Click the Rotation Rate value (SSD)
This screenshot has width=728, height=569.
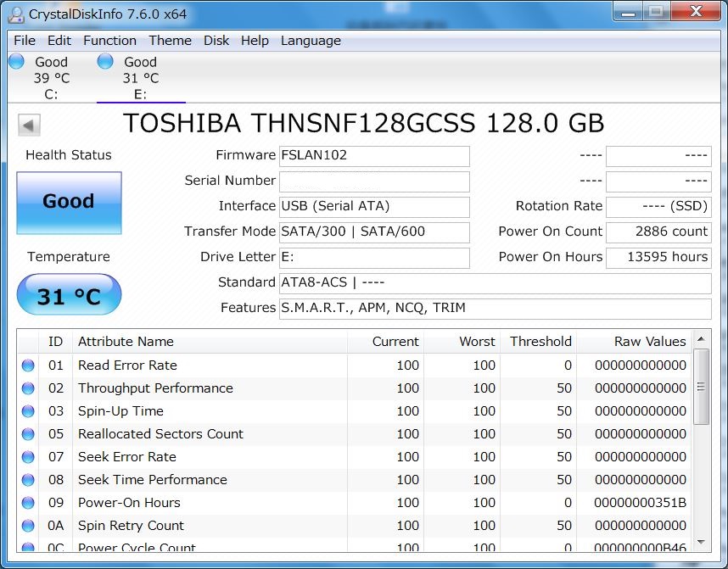[x=658, y=207]
